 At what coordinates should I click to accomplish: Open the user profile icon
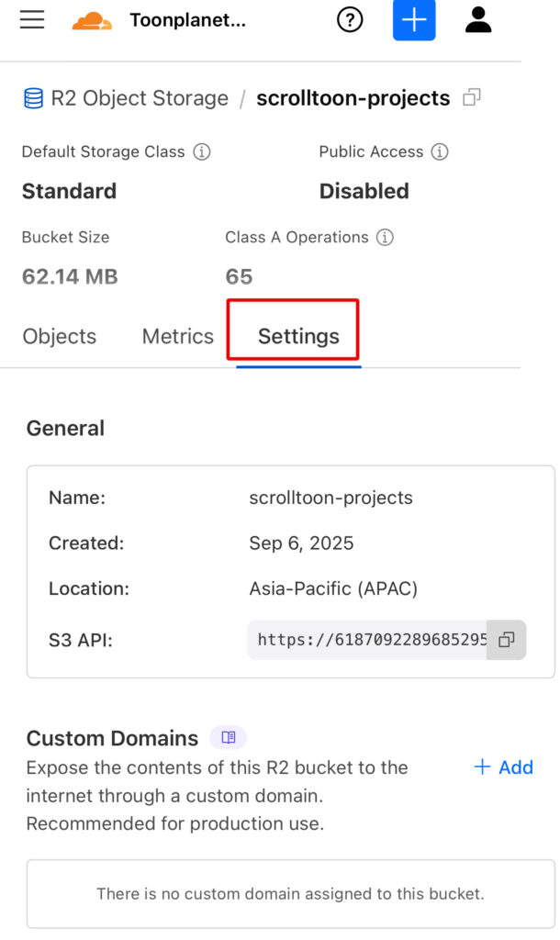478,20
